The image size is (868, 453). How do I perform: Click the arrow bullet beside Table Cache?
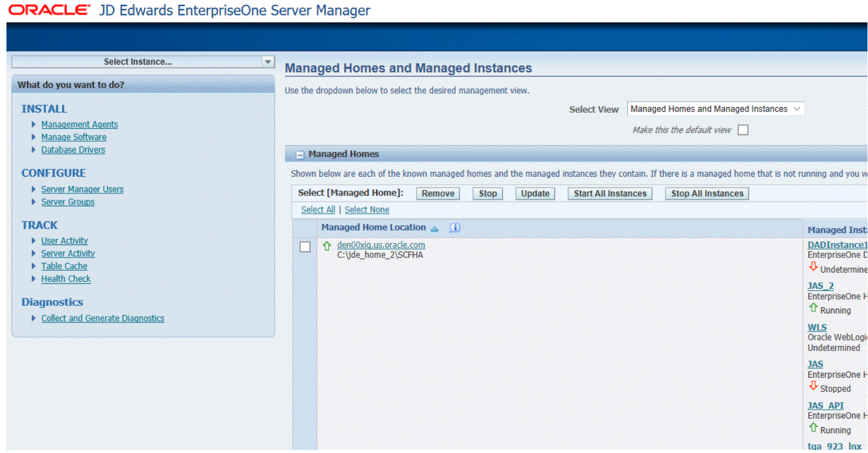click(33, 266)
